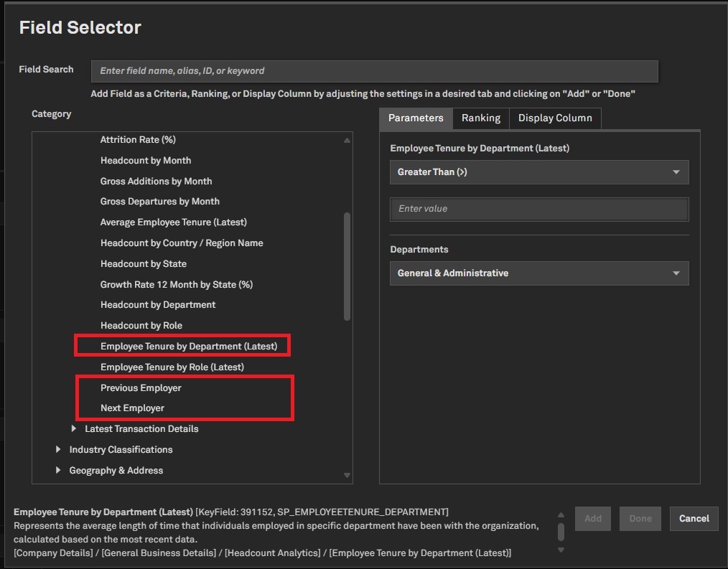Viewport: 728px width, 569px height.
Task: Open the Greater Than (>) operator dropdown
Action: coord(539,172)
